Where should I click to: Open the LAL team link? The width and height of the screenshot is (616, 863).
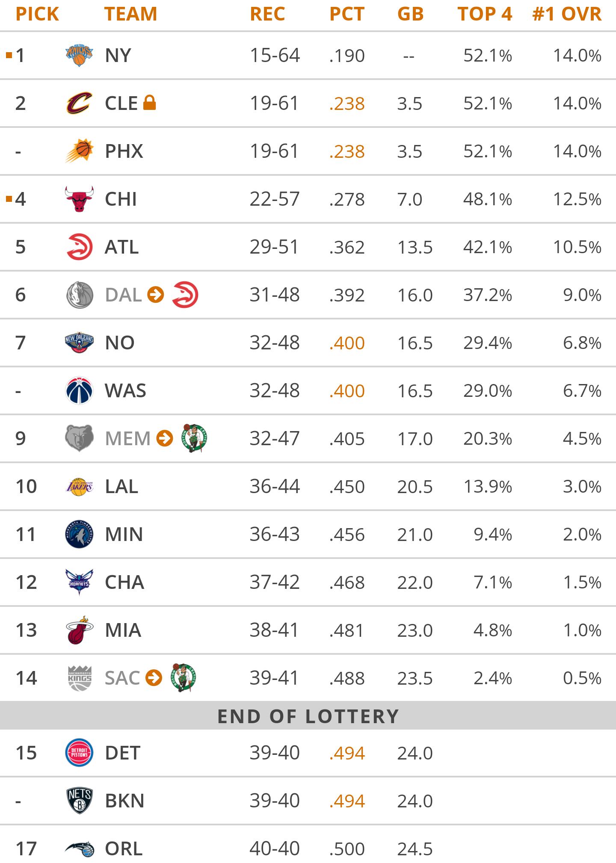(121, 486)
